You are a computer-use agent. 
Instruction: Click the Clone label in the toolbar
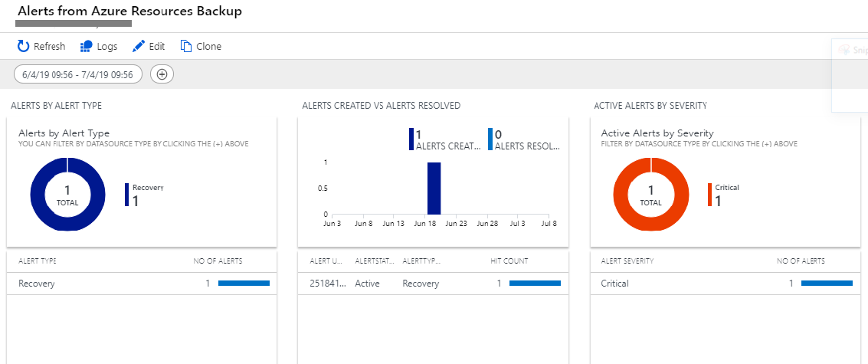[208, 47]
